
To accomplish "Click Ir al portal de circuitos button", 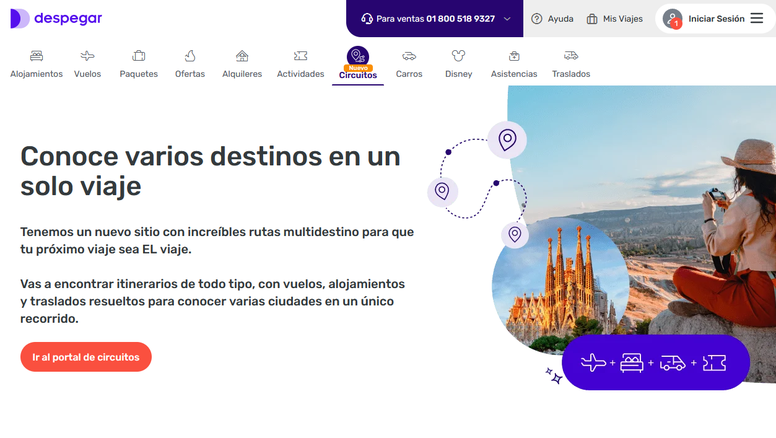I will click(x=86, y=357).
